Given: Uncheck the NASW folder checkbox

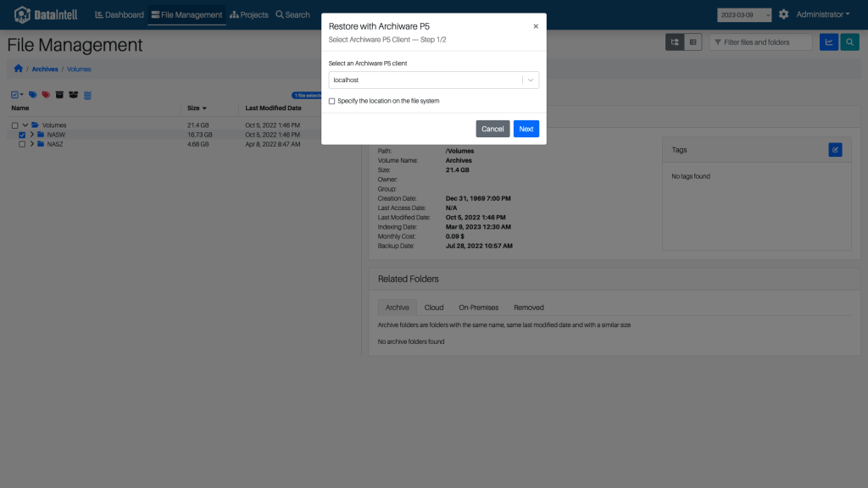Looking at the screenshot, I should tap(22, 135).
